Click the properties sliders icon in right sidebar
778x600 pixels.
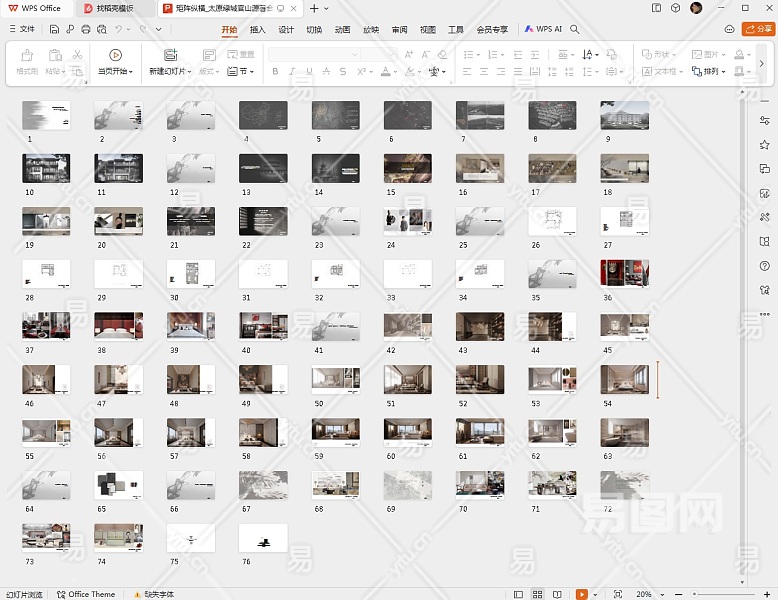(765, 121)
